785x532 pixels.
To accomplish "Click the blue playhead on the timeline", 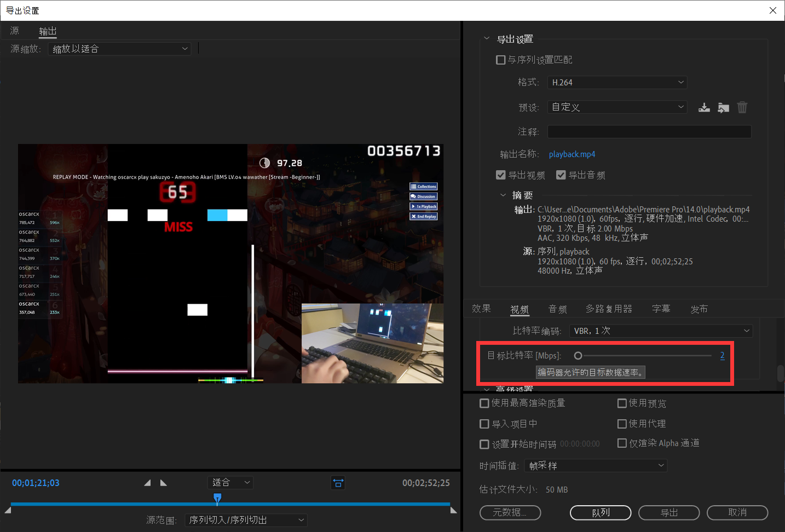I will click(x=217, y=498).
